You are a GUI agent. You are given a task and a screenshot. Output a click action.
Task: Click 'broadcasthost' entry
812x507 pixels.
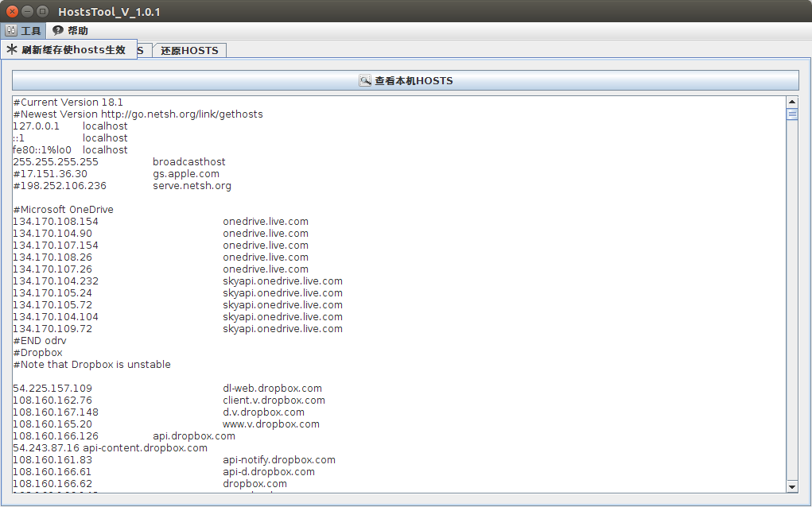189,162
